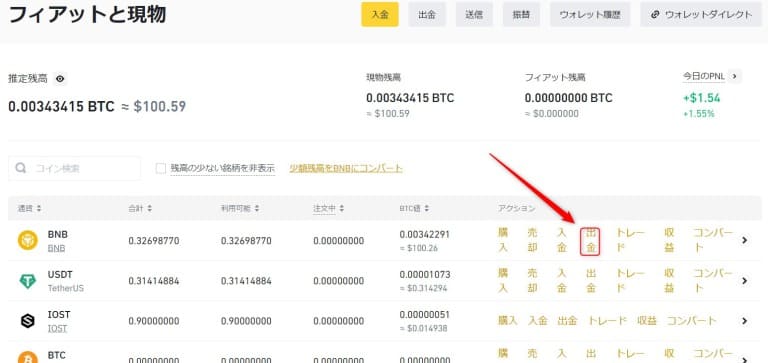Click the magnifier icon in coin search
Screen dimensions: 768x363
click(x=21, y=168)
